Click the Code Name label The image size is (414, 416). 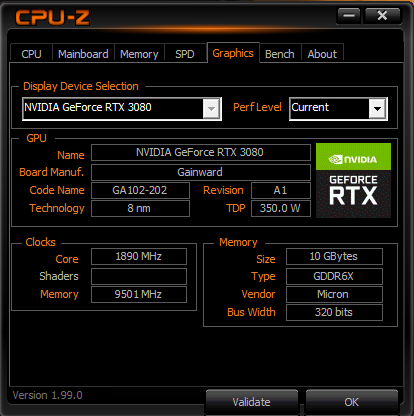[x=57, y=190]
